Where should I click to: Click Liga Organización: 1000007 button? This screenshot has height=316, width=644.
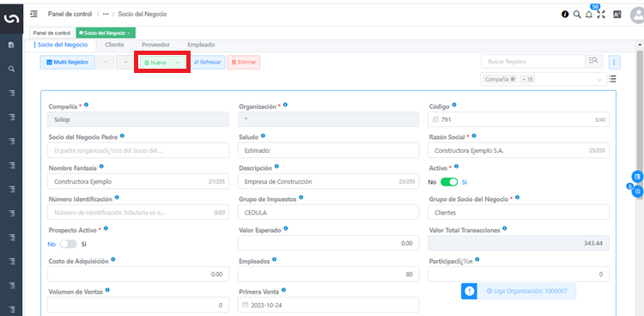click(x=527, y=291)
